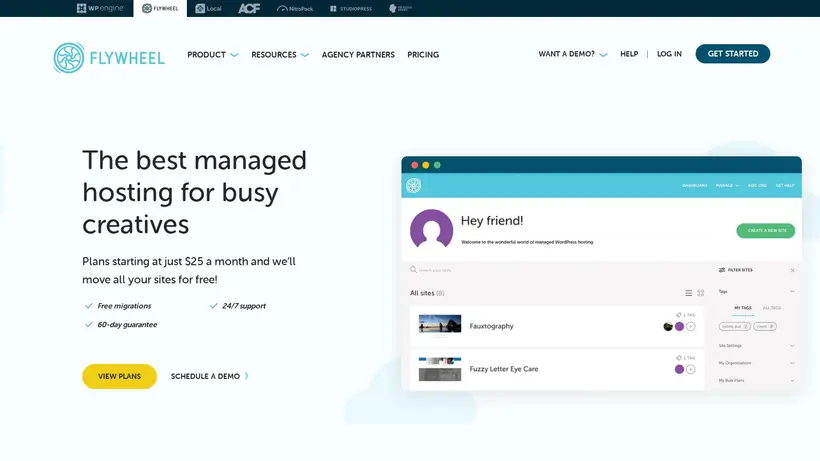Image resolution: width=820 pixels, height=461 pixels.
Task: Click the photo avatar on Fauxtography row
Action: [668, 327]
